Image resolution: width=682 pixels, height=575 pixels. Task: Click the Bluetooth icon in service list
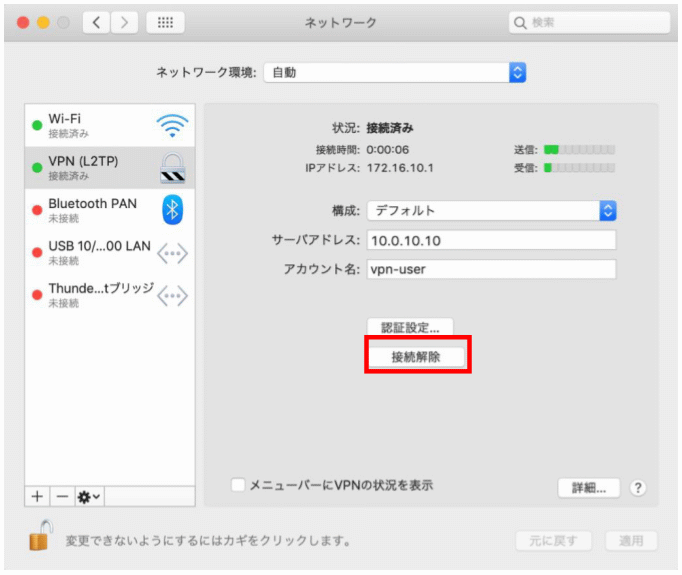(x=173, y=209)
